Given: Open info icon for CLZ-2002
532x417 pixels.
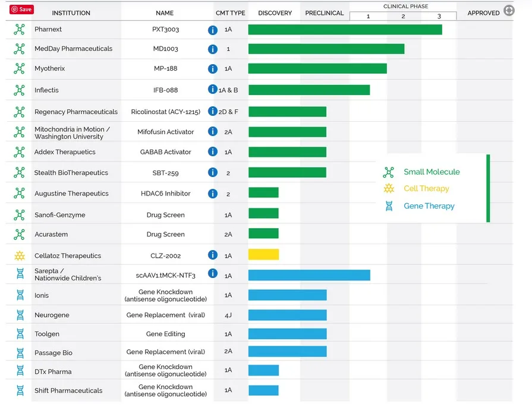Looking at the screenshot, I should coord(212,255).
